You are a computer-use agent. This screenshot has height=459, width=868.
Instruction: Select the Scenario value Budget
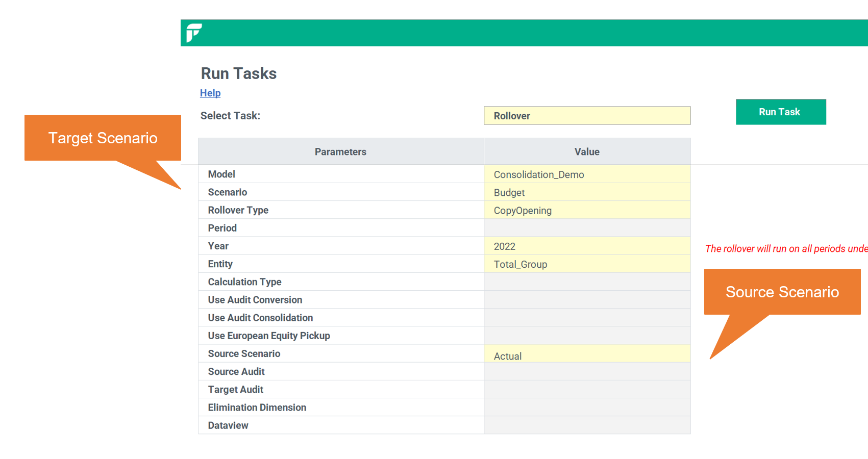(x=587, y=192)
